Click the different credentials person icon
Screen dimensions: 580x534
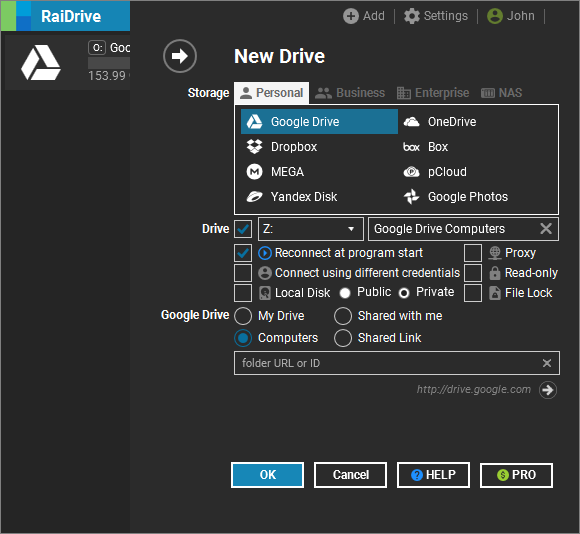click(x=265, y=273)
